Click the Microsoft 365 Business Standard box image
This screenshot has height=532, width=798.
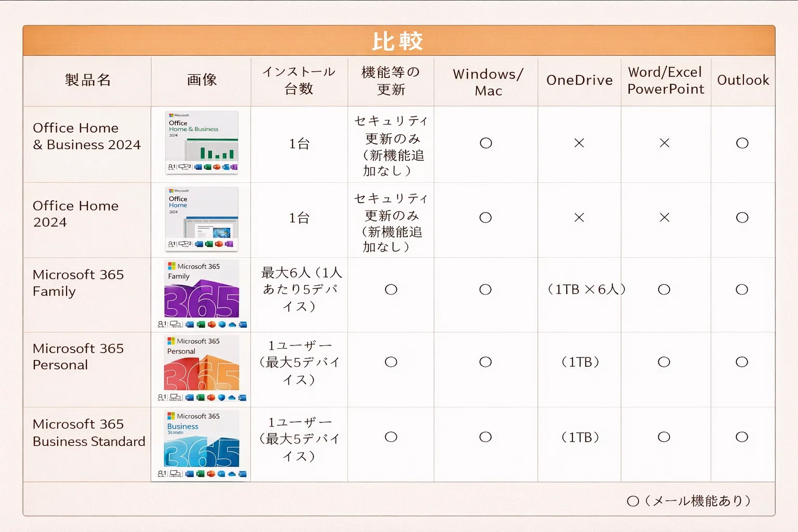[x=202, y=444]
